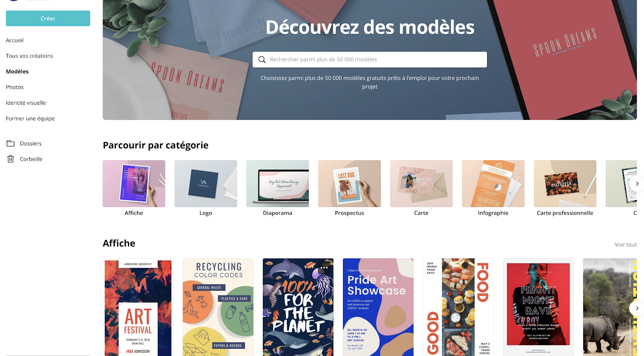Viewport: 644px width, 356px height.
Task: Open the Corbeille trash icon
Action: click(11, 159)
